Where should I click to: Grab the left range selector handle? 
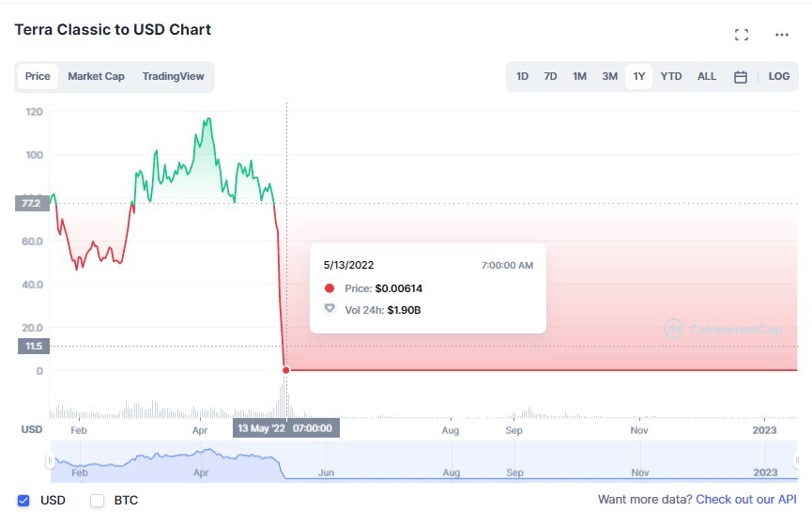click(x=50, y=460)
